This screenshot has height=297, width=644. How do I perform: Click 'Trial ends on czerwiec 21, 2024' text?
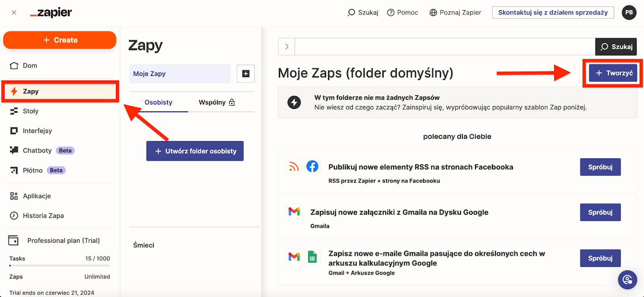[52, 293]
